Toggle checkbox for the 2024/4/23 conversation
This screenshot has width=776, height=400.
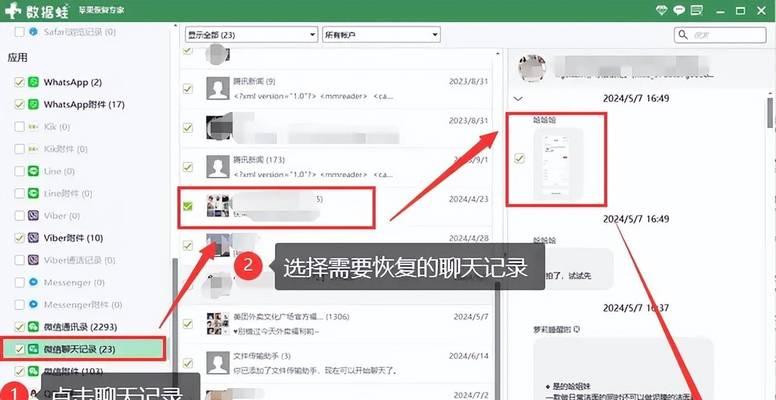tap(188, 206)
